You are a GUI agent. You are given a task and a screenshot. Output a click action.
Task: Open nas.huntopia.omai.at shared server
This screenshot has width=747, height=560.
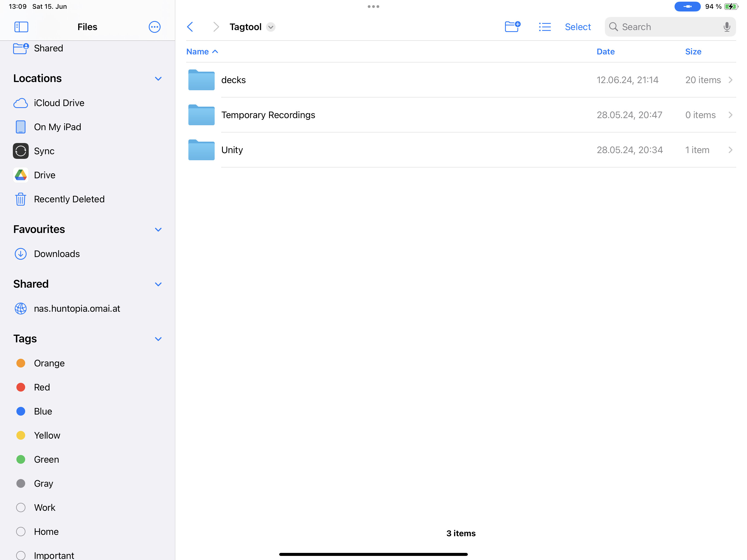click(77, 308)
